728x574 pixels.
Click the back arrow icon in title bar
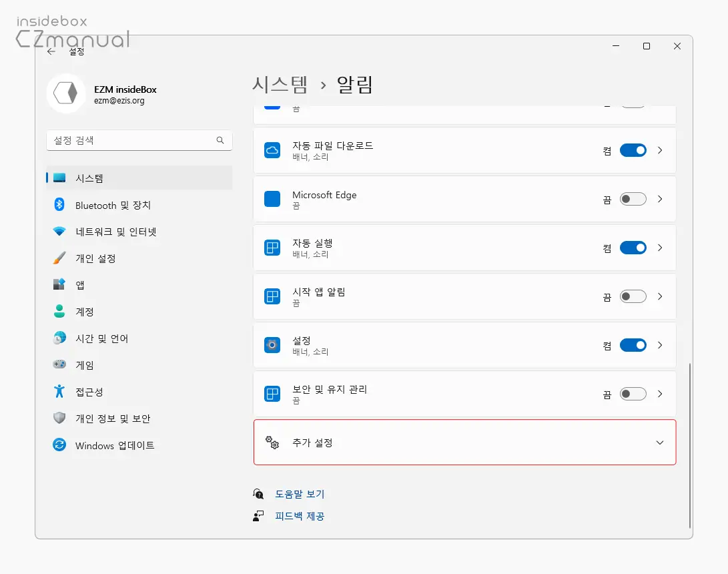coord(51,51)
